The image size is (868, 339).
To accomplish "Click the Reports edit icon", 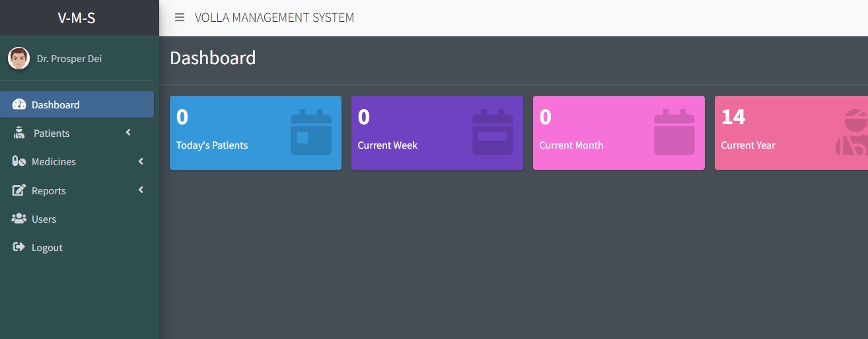I will [19, 190].
